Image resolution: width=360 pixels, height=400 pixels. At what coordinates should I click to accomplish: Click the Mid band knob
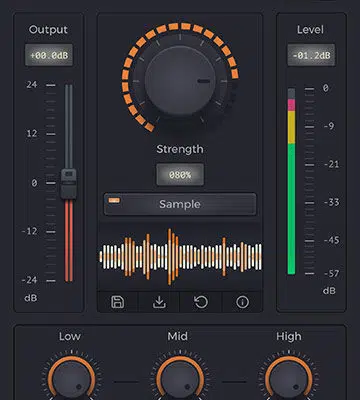(180, 379)
